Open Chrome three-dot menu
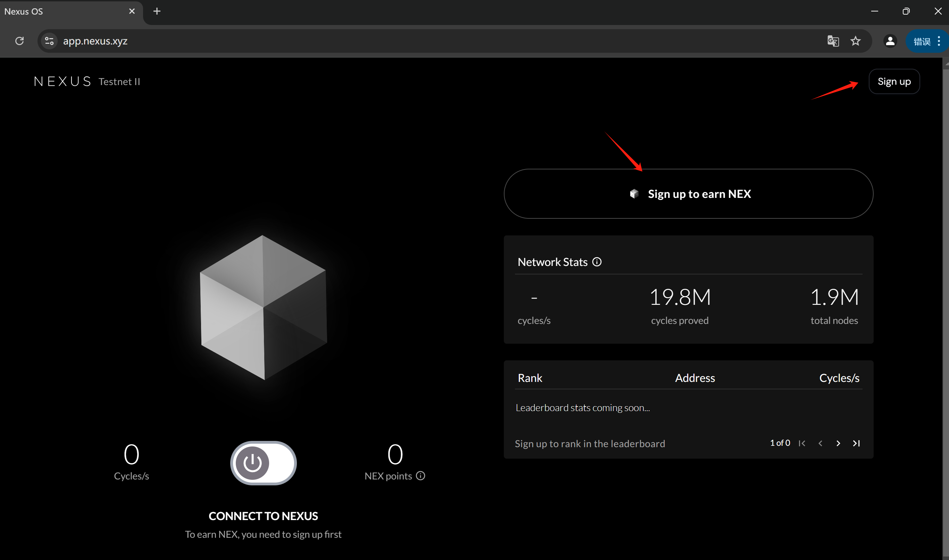This screenshot has height=560, width=949. point(939,41)
